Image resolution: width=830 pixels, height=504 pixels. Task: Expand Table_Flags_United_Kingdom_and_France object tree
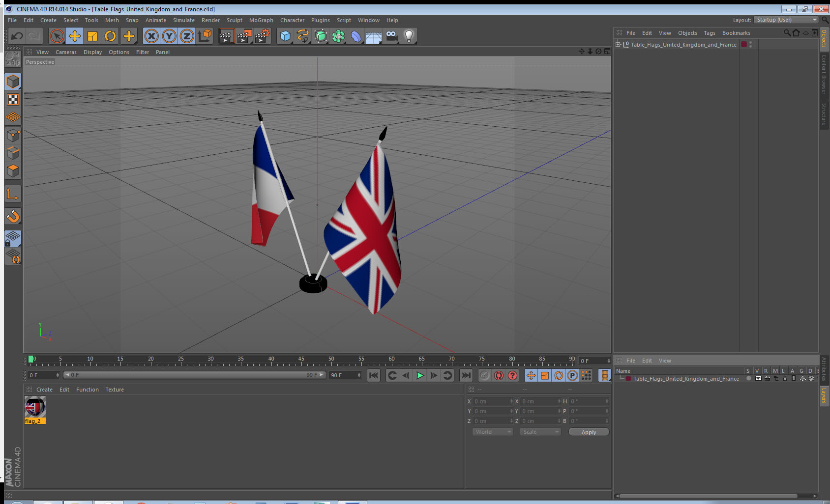618,44
